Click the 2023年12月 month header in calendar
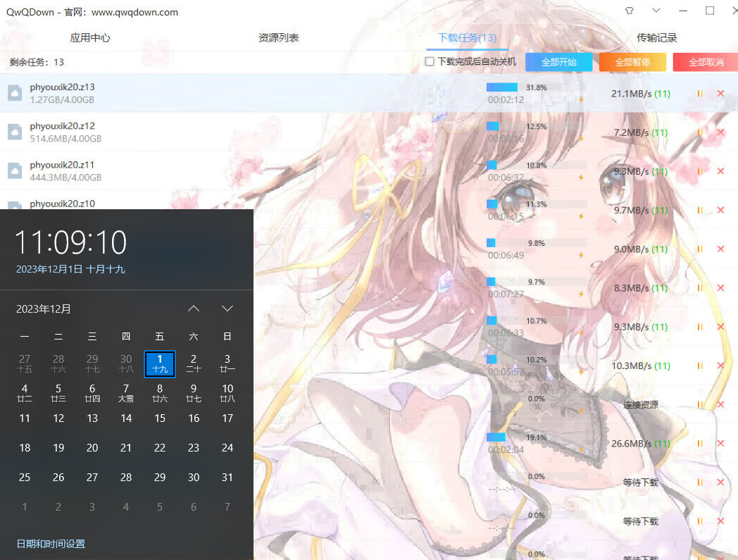 (x=43, y=309)
